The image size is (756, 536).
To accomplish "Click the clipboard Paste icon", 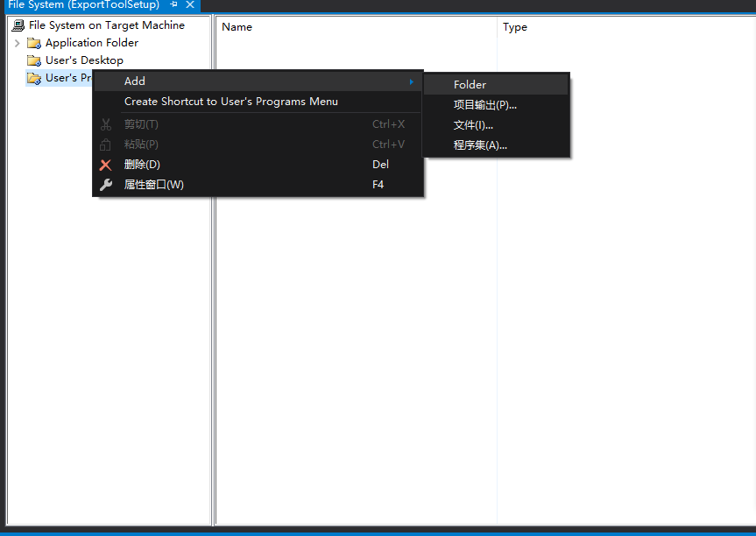I will [106, 145].
